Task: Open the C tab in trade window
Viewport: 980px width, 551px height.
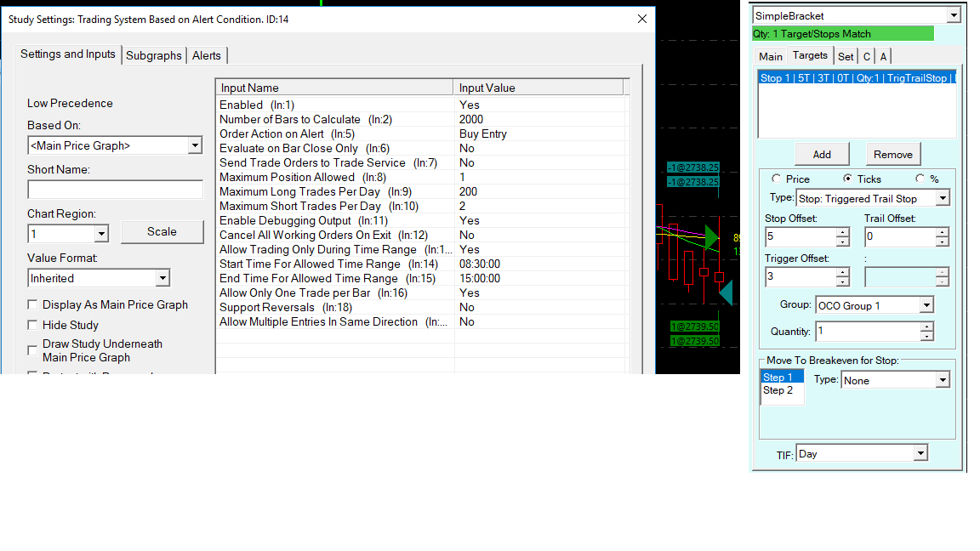Action: [866, 56]
